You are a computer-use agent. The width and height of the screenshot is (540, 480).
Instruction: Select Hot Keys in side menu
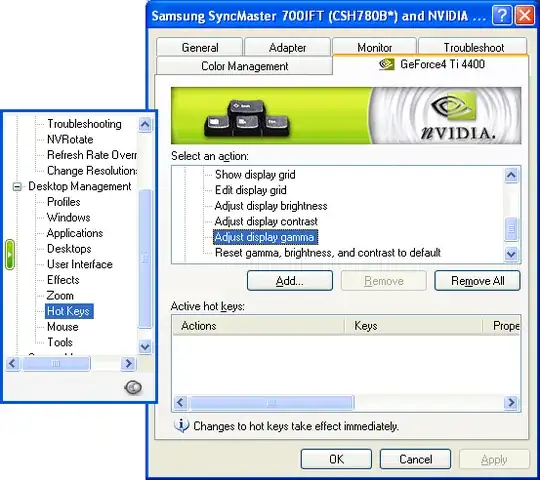click(69, 311)
